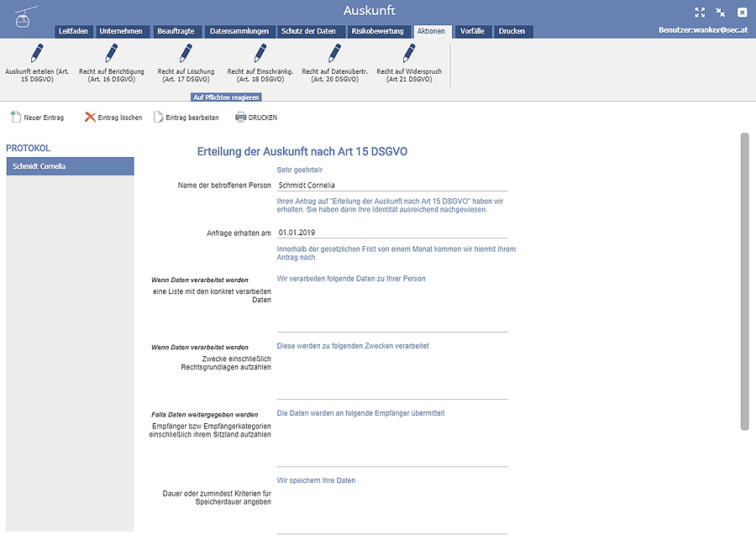Open Recht auf Einschränkg. (Art. 18 DSGVO)
This screenshot has height=545, width=756.
(260, 55)
